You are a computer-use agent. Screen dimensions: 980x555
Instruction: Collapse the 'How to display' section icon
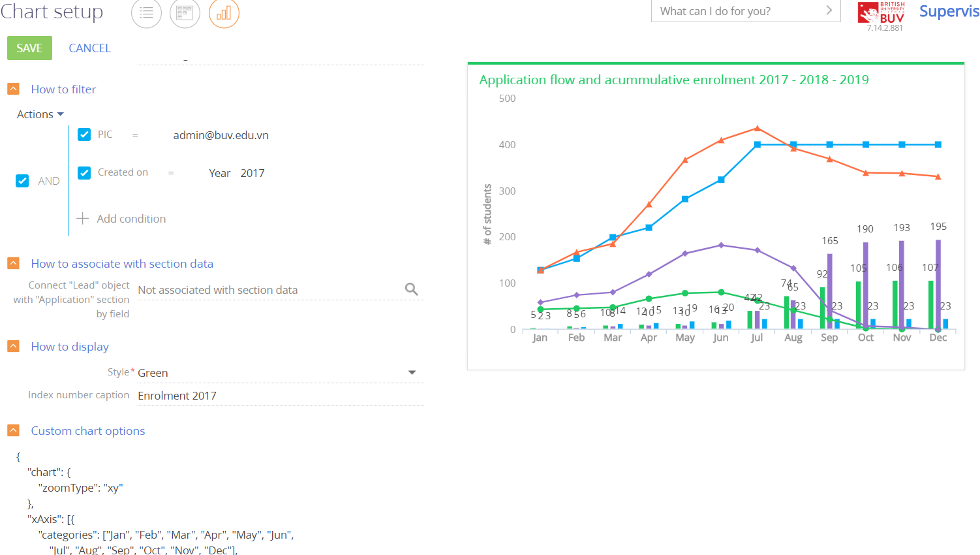coord(13,347)
